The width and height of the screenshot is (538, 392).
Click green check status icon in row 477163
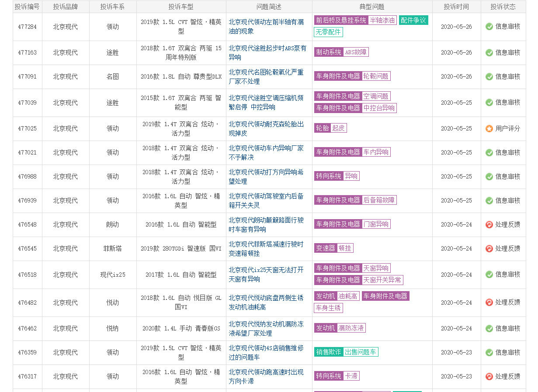tap(489, 52)
